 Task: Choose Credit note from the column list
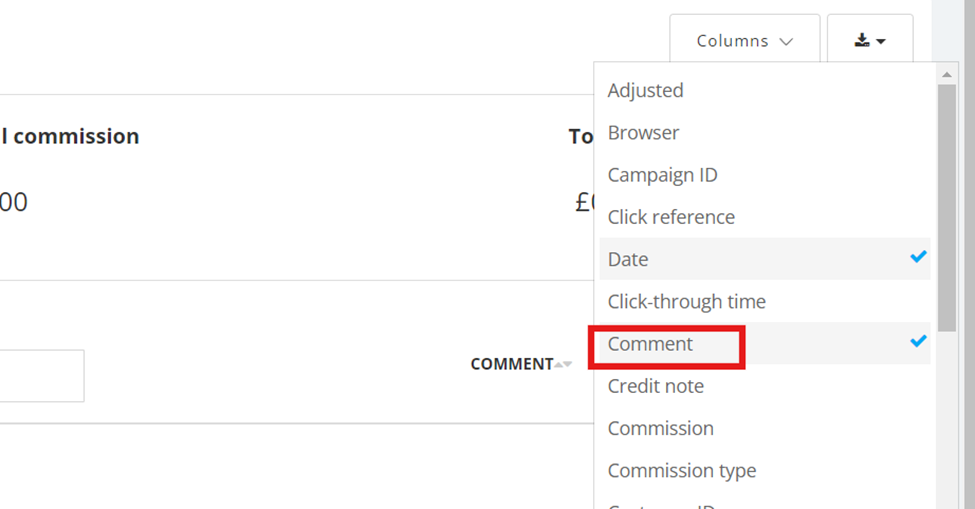pos(655,386)
